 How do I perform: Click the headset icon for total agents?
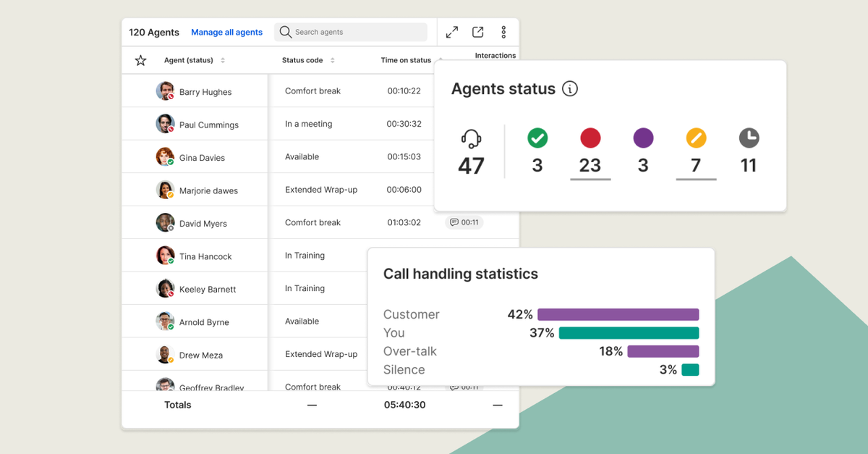(471, 138)
